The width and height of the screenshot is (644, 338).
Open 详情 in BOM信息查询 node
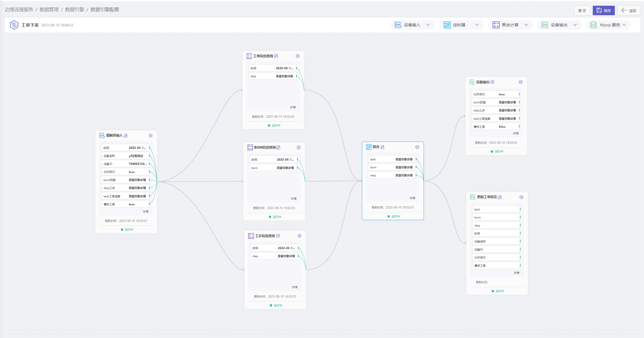(x=294, y=199)
